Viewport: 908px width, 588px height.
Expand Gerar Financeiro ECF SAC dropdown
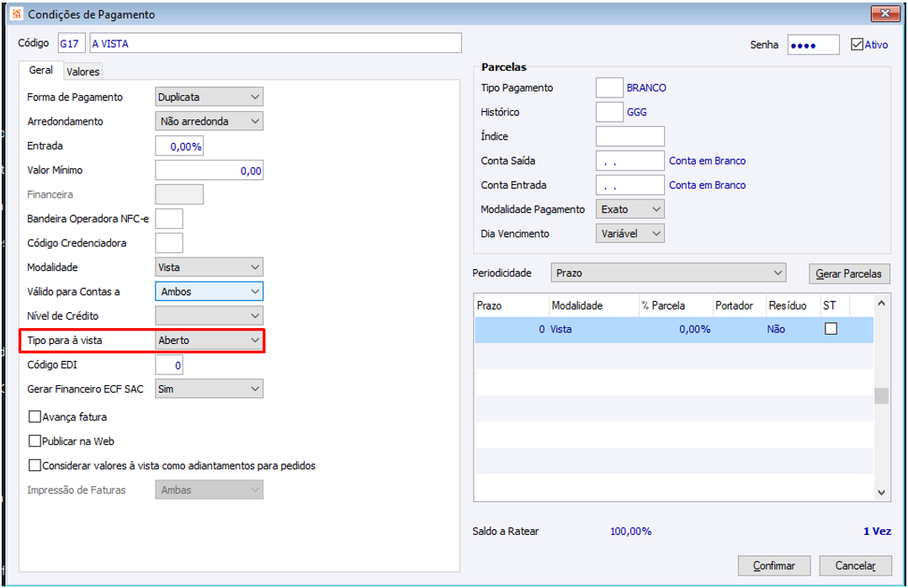[209, 389]
